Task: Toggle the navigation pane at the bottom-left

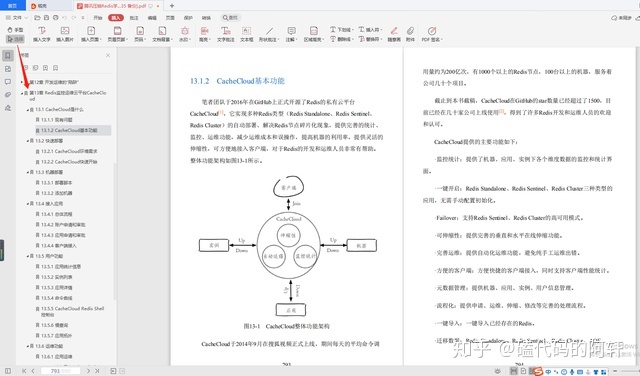Action: click(8, 371)
